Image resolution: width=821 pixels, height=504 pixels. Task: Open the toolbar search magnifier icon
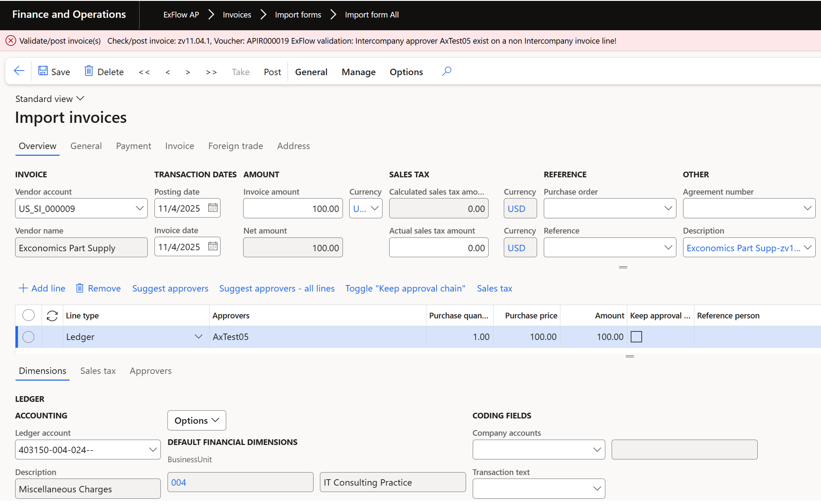click(446, 71)
